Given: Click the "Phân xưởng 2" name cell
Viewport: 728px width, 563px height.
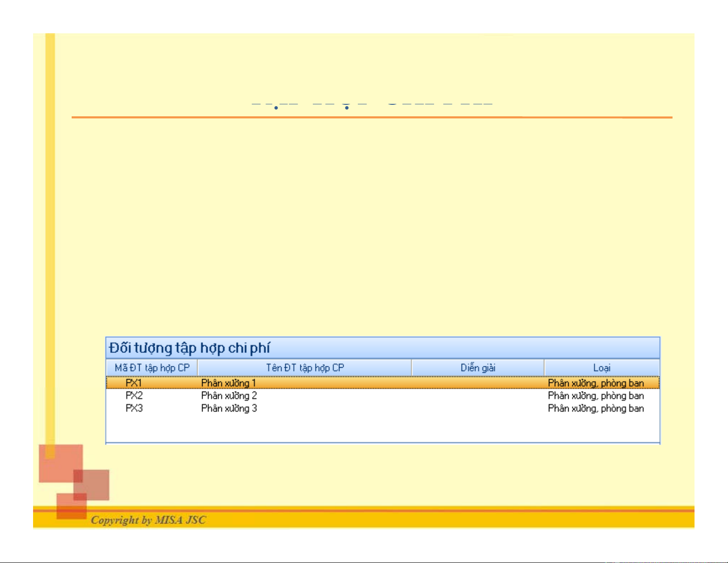Looking at the screenshot, I should pos(229,396).
